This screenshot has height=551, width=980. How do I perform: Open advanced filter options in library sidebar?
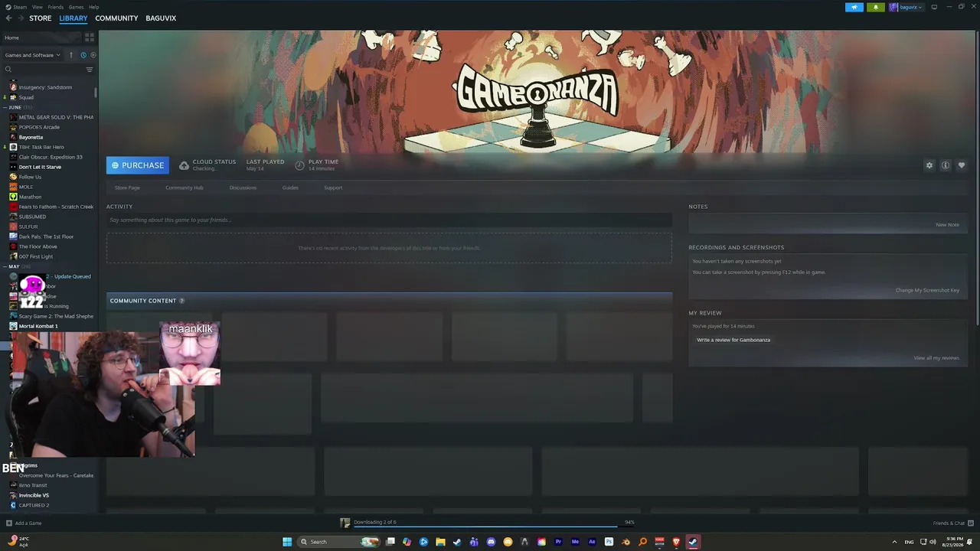point(90,70)
